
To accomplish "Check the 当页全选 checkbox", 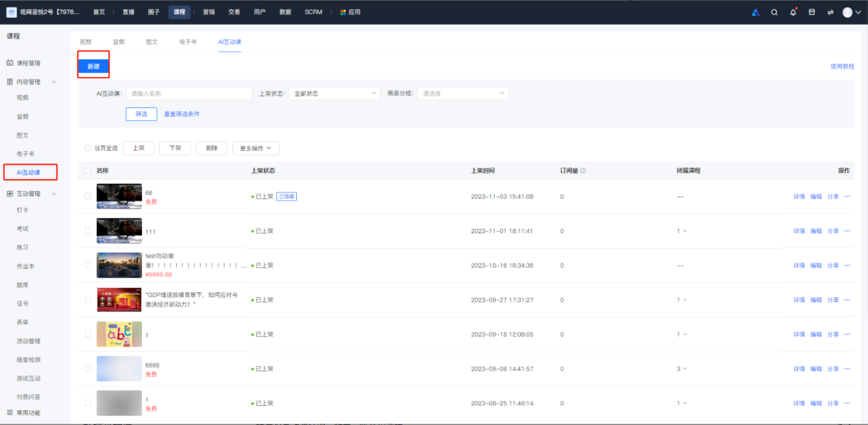I will [88, 148].
